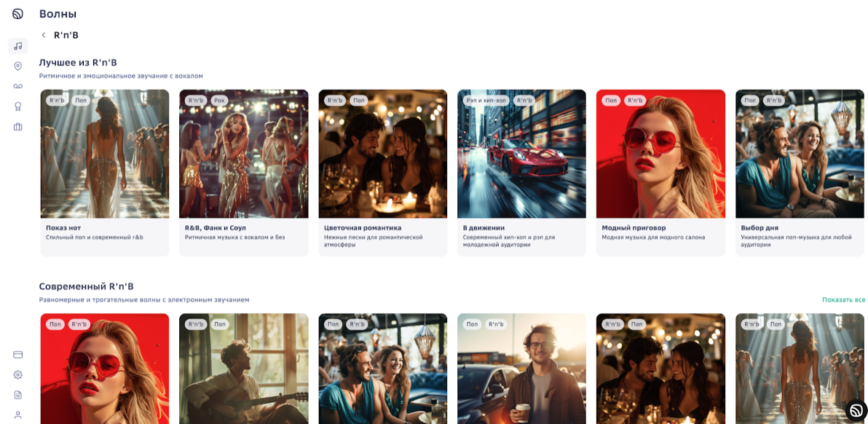Screen dimensions: 868x424
Task: Click the Поп tag on Показ нот
Action: pyautogui.click(x=81, y=101)
